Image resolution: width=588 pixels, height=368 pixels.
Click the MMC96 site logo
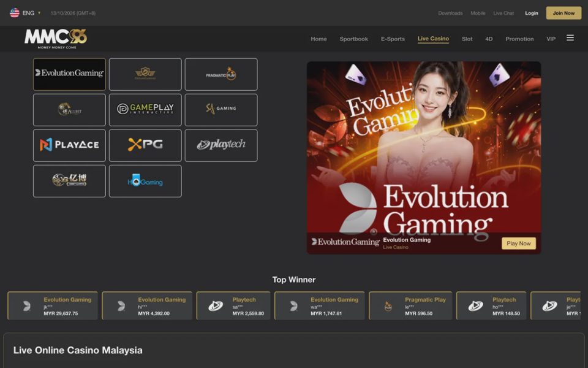[56, 39]
